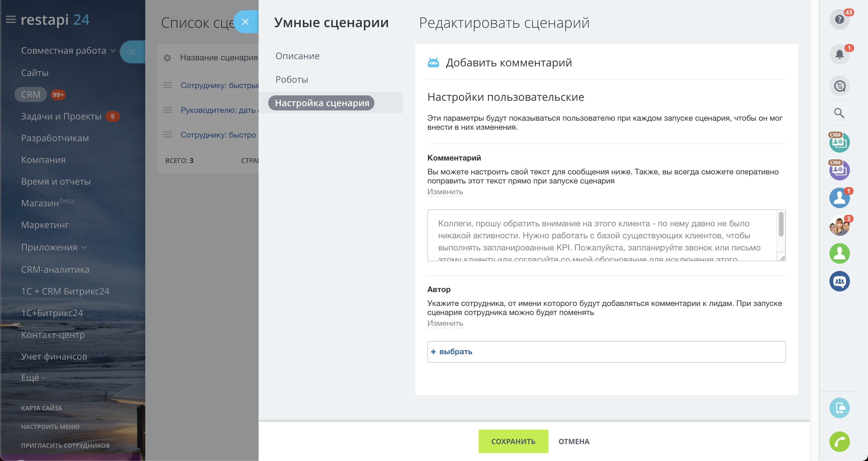Open the dark blue group chat icon
This screenshot has height=461, width=868.
click(839, 281)
